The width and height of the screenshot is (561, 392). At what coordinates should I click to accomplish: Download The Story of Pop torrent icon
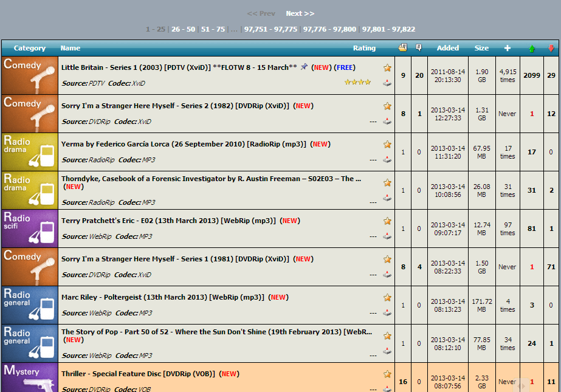click(x=387, y=351)
